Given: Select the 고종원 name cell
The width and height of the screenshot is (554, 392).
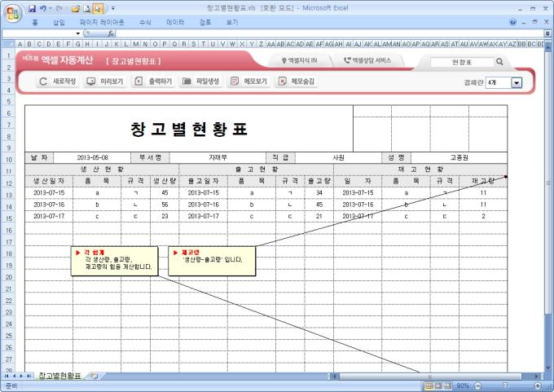Looking at the screenshot, I should [459, 157].
